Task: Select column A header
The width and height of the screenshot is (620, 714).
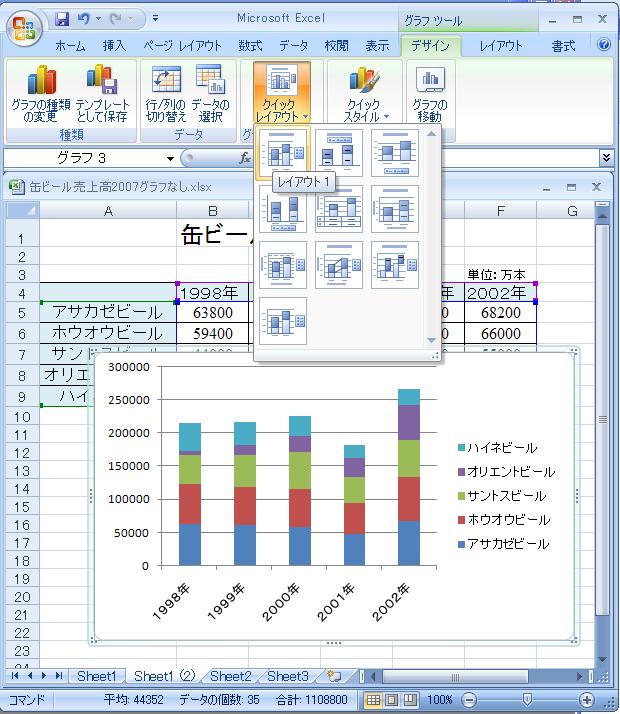Action: (108, 211)
